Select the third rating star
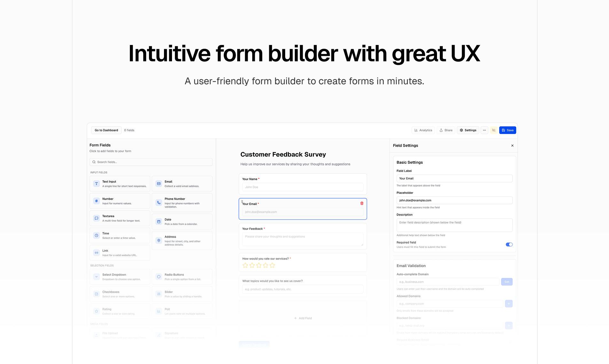609x364 pixels. [x=259, y=265]
